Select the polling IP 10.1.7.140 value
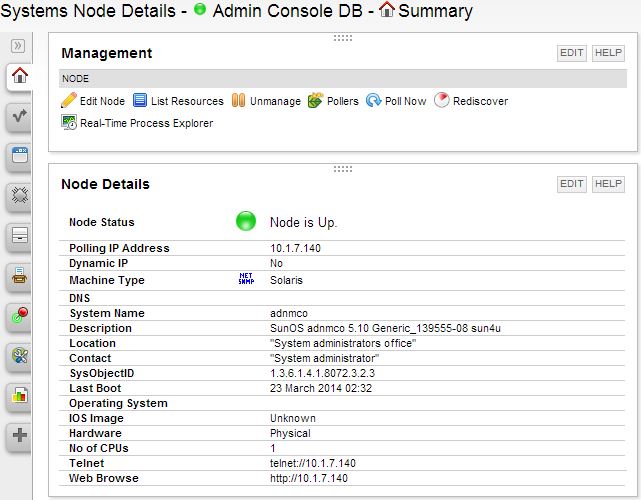Image resolution: width=641 pixels, height=500 pixels. [295, 248]
